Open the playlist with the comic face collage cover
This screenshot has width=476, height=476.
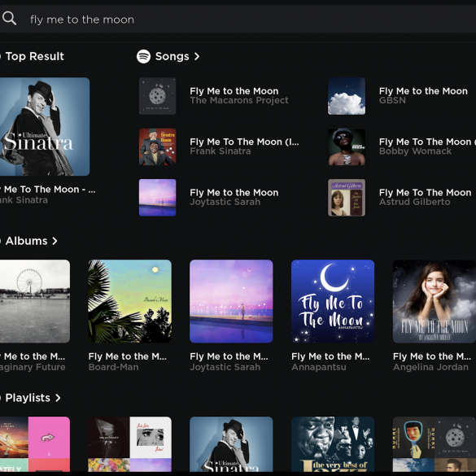129,444
